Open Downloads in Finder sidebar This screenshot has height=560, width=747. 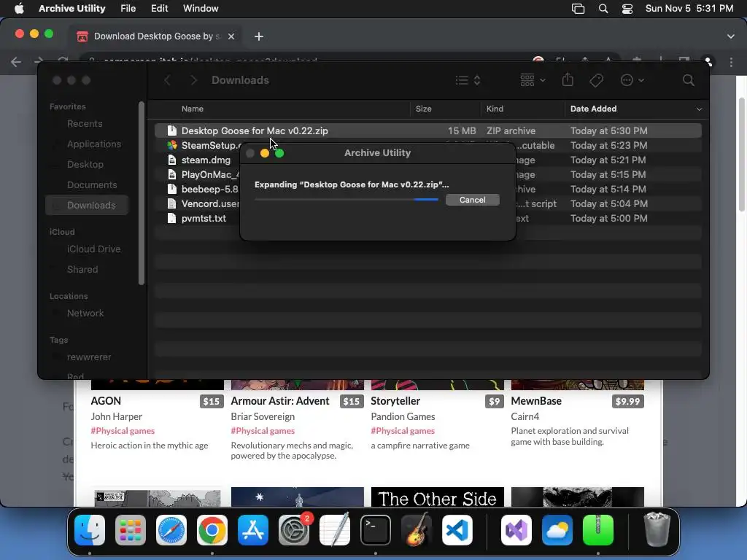pyautogui.click(x=88, y=205)
